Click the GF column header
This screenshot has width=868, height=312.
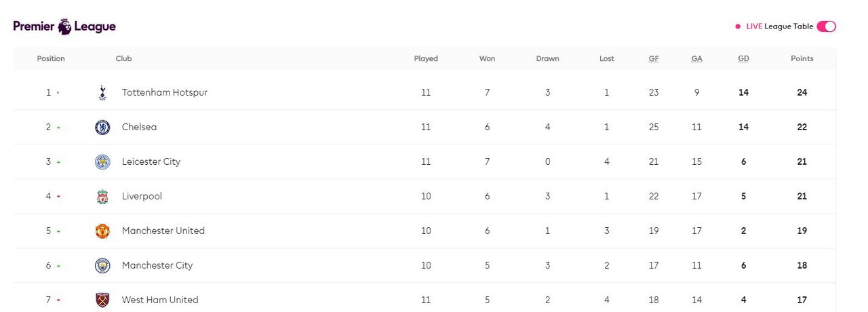[x=654, y=58]
